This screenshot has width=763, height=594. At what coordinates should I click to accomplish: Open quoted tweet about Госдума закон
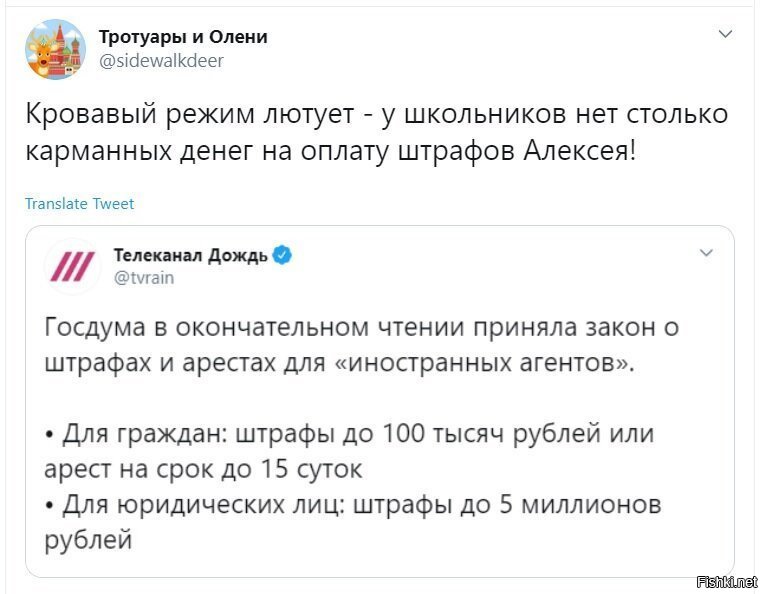380,401
